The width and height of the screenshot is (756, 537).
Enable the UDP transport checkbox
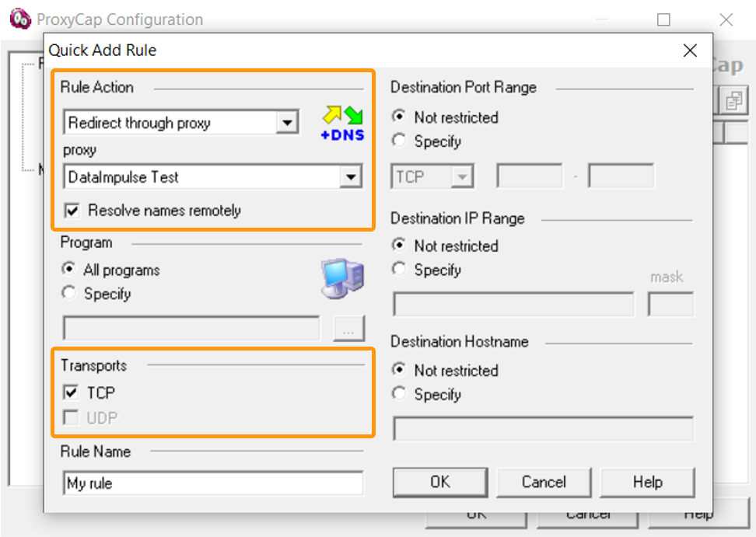(x=71, y=417)
